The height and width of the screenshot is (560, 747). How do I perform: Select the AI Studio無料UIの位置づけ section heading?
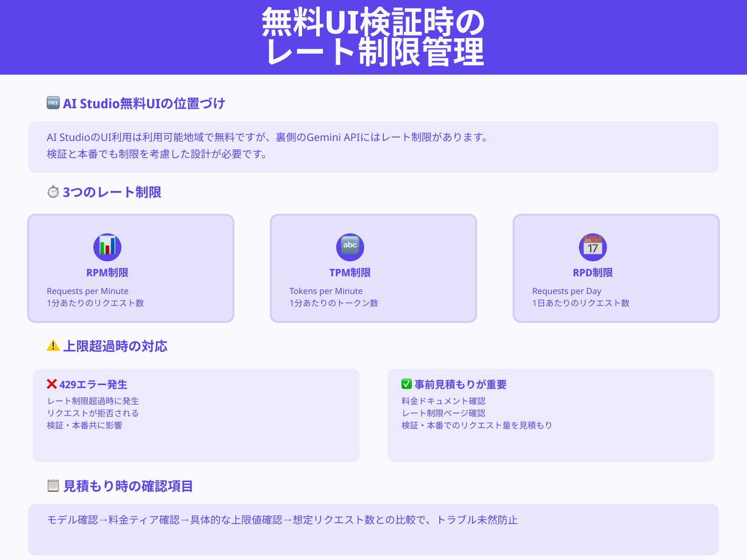click(144, 103)
